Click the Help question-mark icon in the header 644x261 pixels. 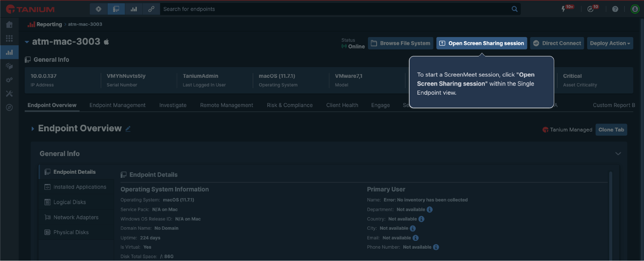click(615, 9)
